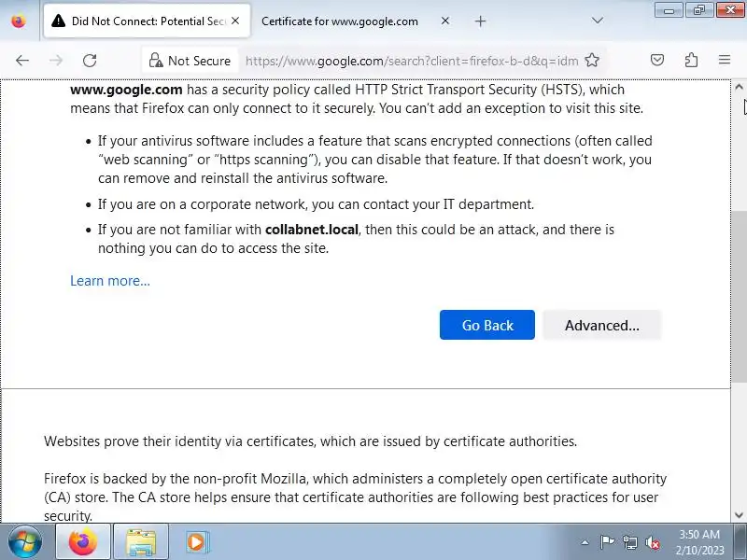747x560 pixels.
Task: Open the Windows Start button
Action: coord(25,541)
